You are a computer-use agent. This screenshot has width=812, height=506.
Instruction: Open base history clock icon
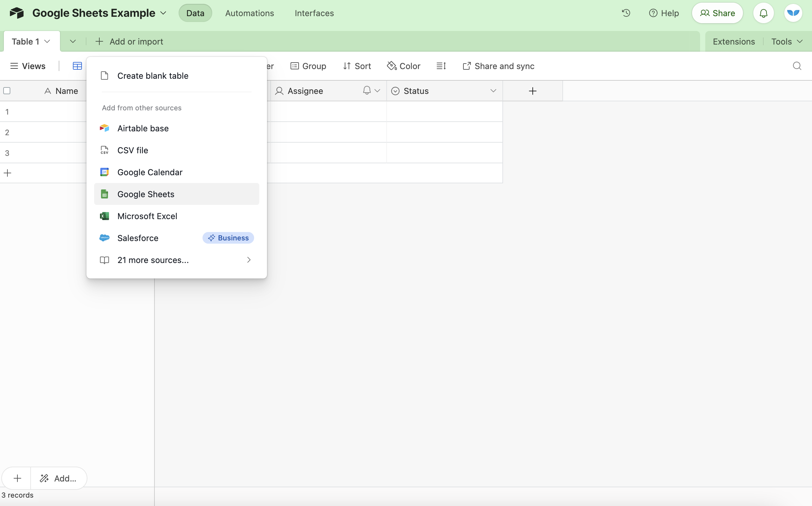[x=626, y=13]
